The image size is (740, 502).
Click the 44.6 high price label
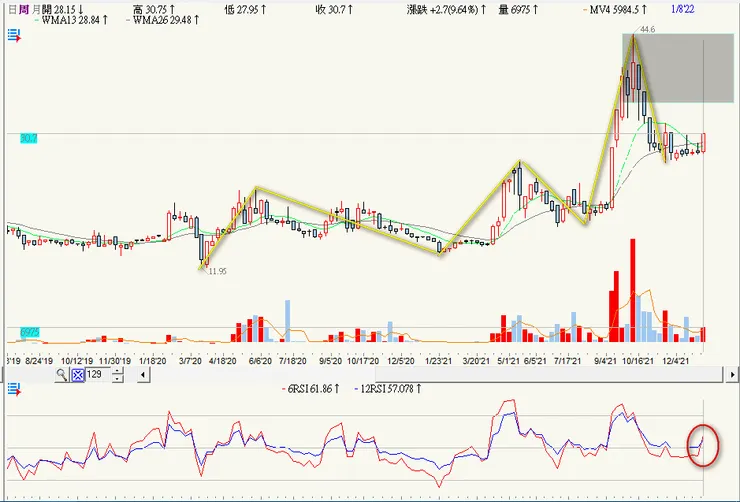648,29
